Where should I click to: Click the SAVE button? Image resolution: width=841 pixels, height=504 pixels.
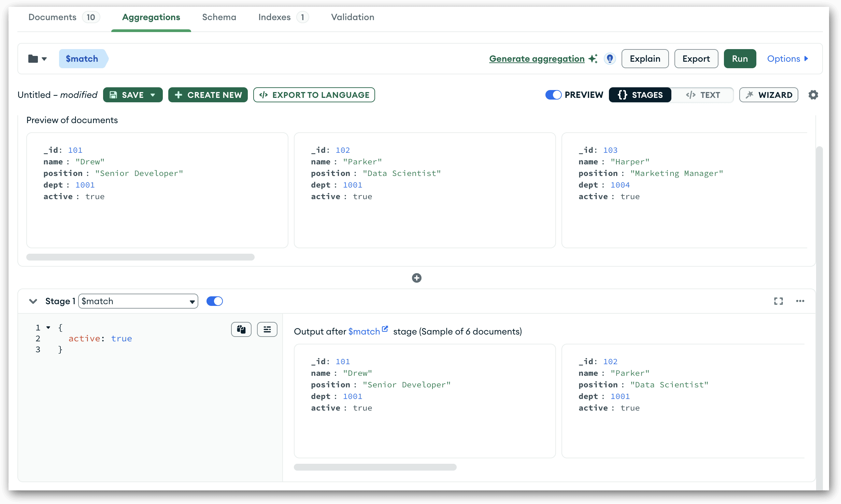(133, 95)
